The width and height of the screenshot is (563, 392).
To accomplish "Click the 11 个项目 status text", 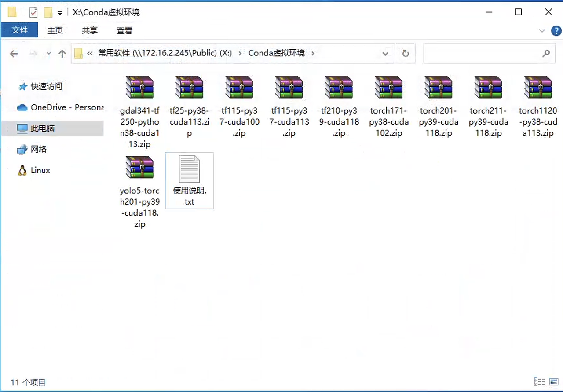I will pos(28,382).
